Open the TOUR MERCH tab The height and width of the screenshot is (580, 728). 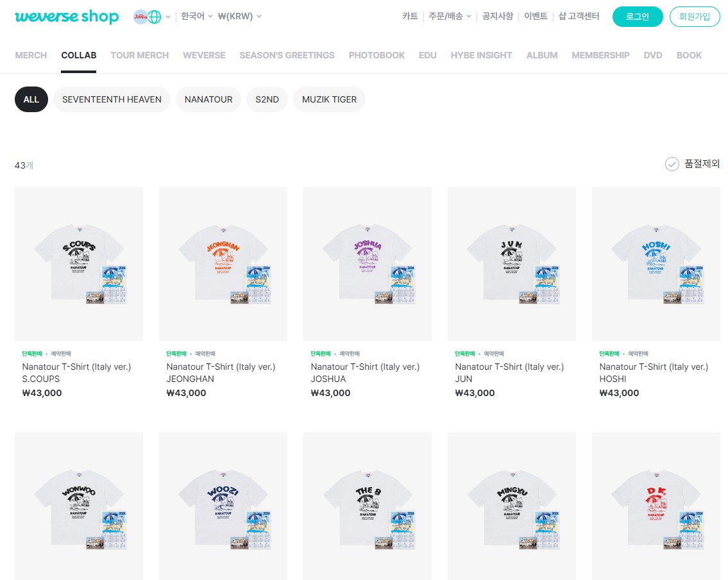[x=140, y=55]
